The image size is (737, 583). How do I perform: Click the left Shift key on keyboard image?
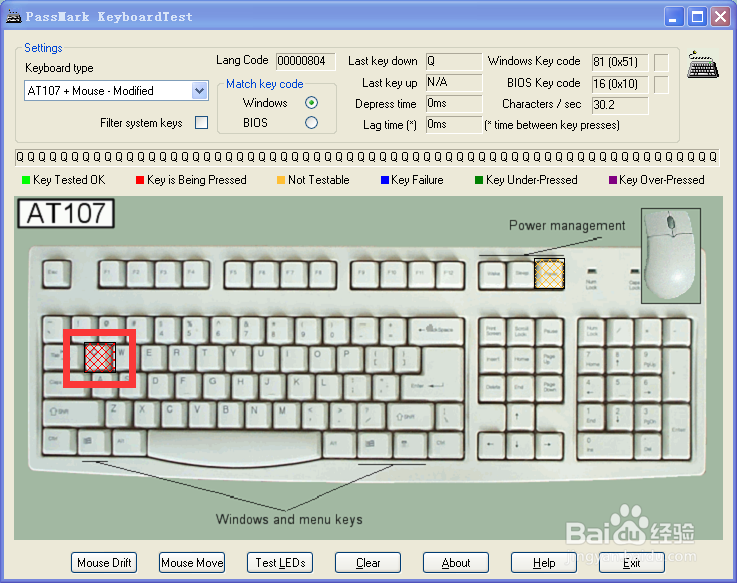click(73, 414)
